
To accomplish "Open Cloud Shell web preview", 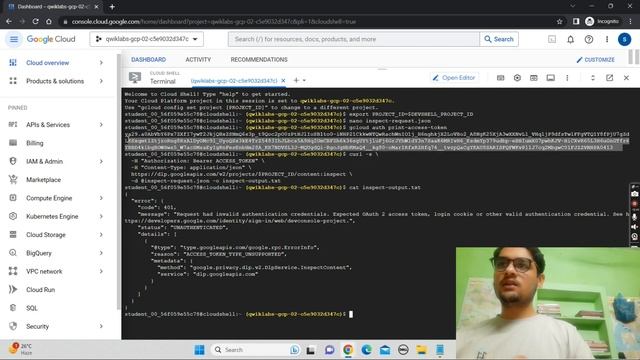I will tap(533, 78).
